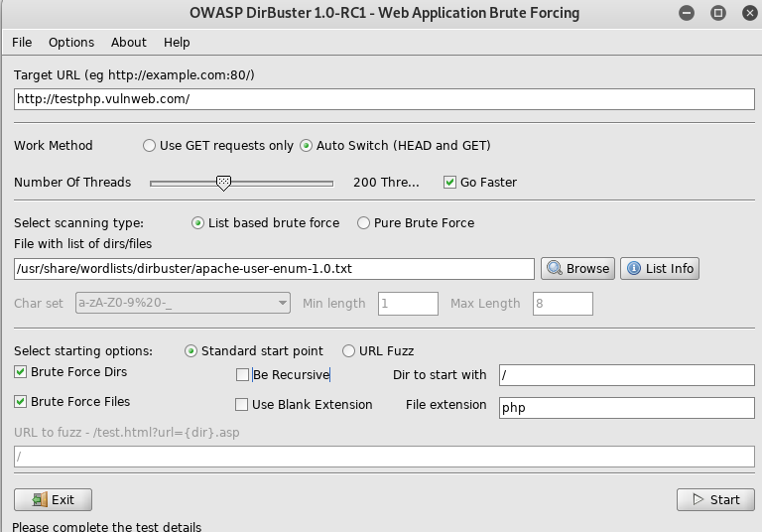The width and height of the screenshot is (762, 532).
Task: Click the Number Of Threads slider handle
Action: coord(223,184)
